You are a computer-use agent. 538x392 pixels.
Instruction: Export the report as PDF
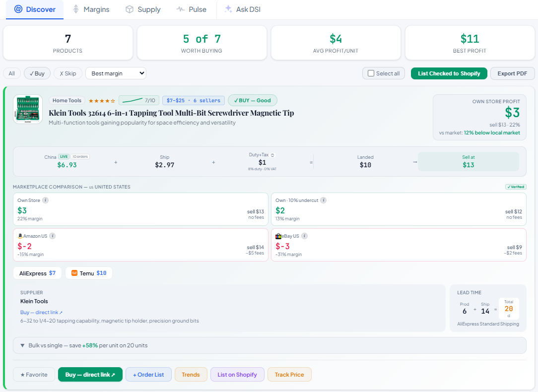[512, 73]
